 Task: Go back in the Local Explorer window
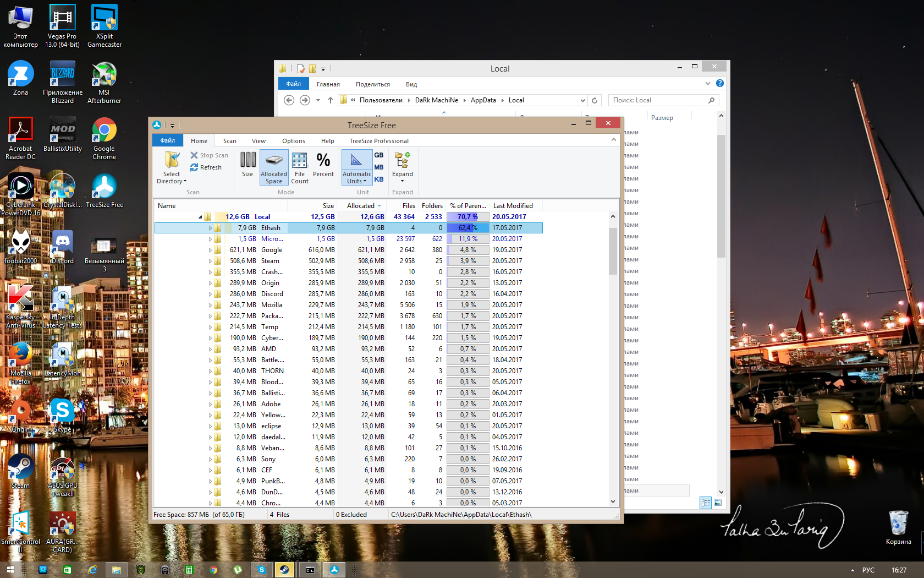(x=289, y=100)
